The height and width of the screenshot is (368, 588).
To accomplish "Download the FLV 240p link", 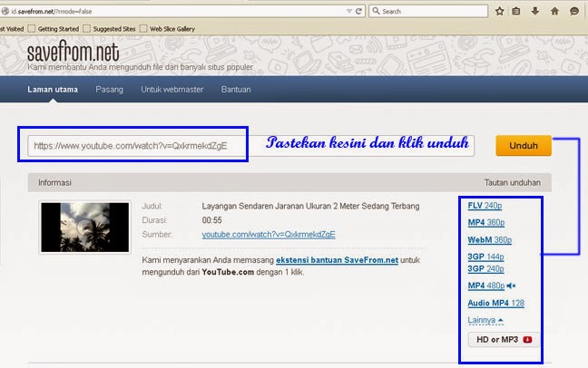I will 485,206.
